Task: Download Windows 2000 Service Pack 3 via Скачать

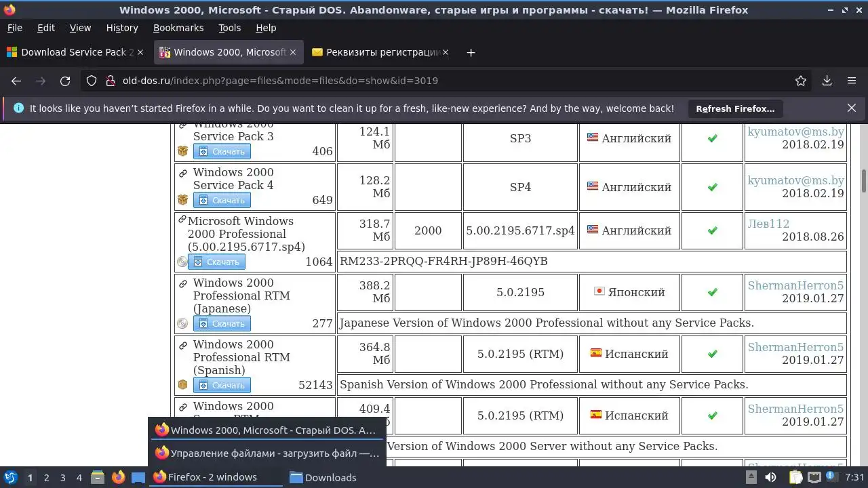Action: (x=222, y=151)
